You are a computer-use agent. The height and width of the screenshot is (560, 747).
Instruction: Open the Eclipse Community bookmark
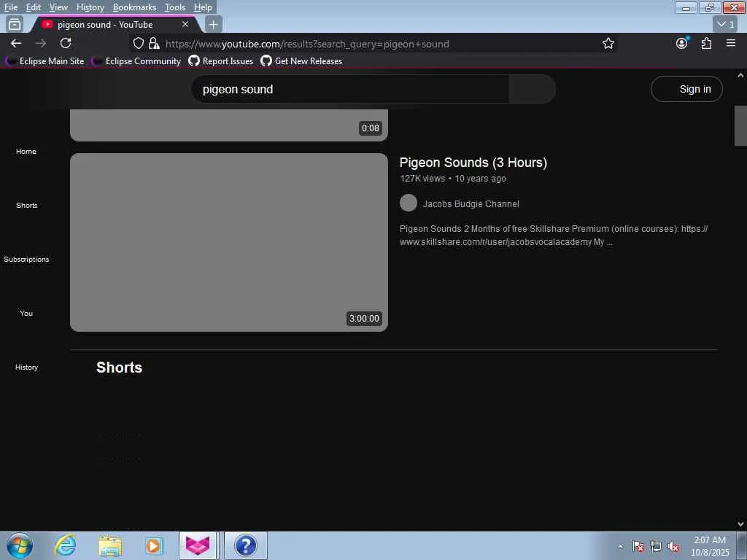click(x=136, y=61)
